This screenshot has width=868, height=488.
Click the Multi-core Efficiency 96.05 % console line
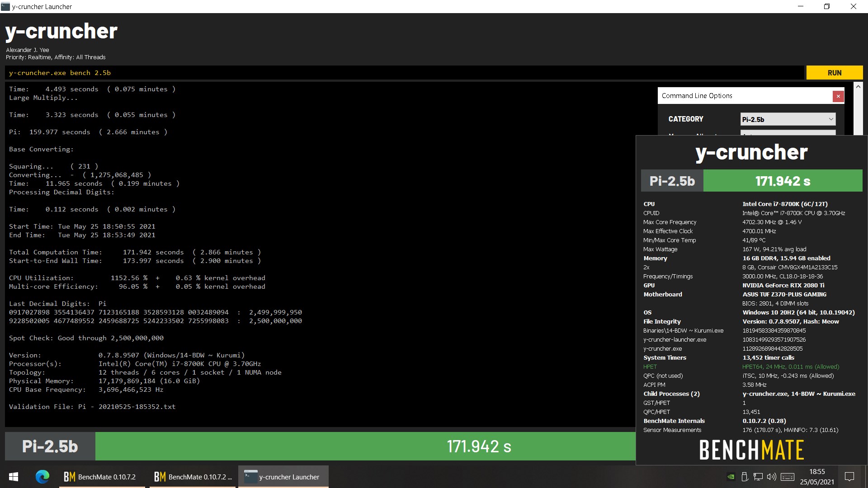137,286
